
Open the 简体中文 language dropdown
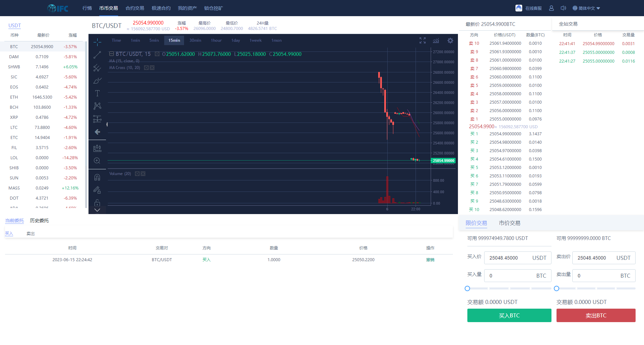tap(586, 8)
